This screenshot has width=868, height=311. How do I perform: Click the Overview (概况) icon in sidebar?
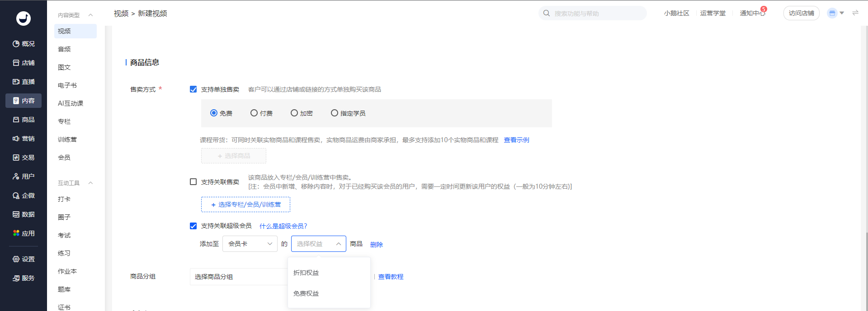(16, 44)
